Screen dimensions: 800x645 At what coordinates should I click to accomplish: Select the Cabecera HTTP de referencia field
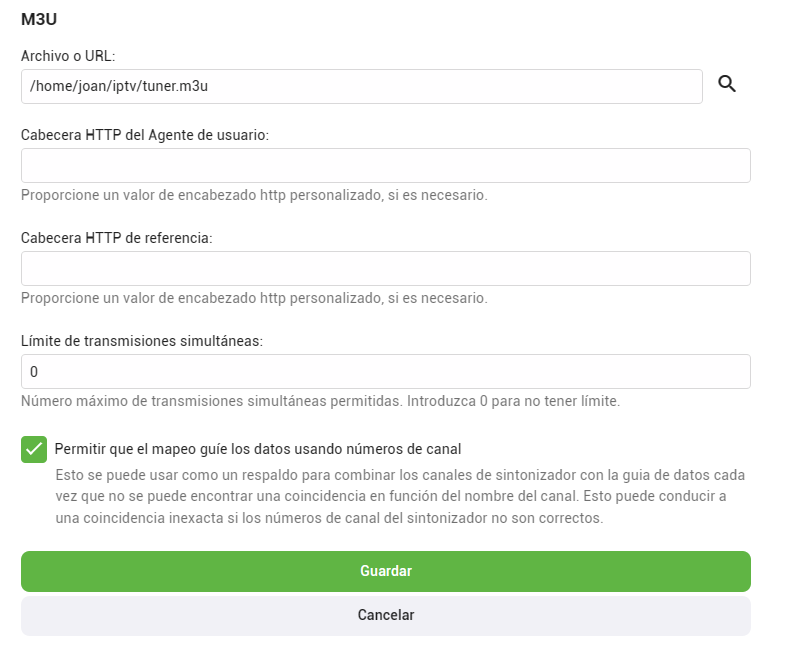click(385, 269)
